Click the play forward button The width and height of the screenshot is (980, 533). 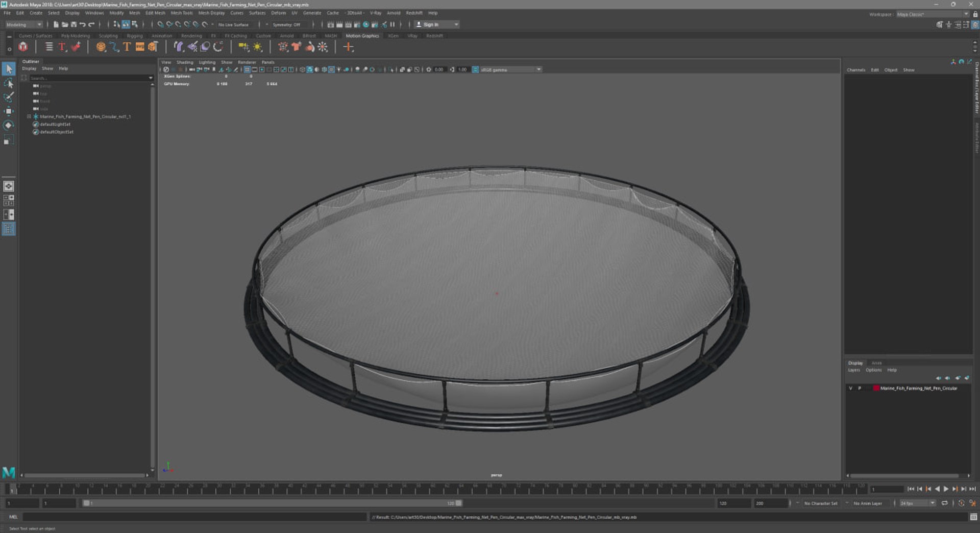tap(946, 489)
